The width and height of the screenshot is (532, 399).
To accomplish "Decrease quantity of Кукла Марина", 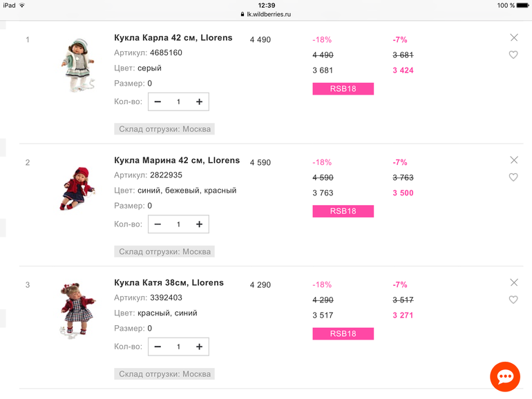I will [x=158, y=224].
